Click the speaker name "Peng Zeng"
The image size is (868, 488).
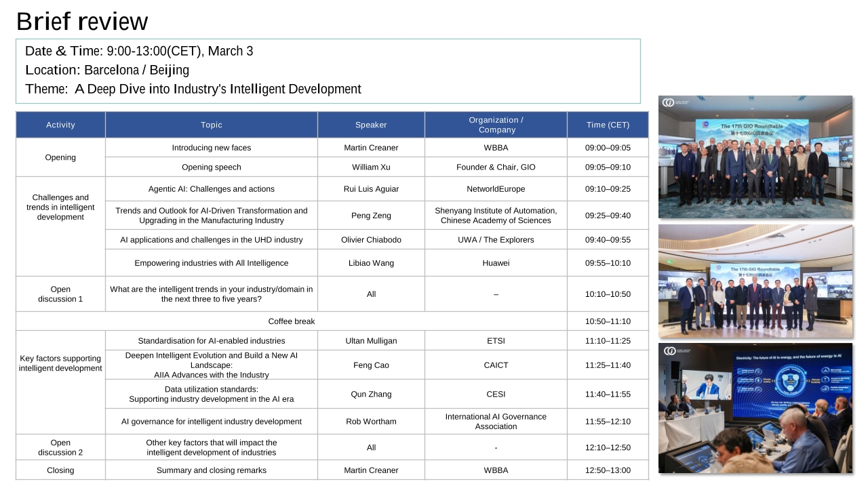coord(371,216)
